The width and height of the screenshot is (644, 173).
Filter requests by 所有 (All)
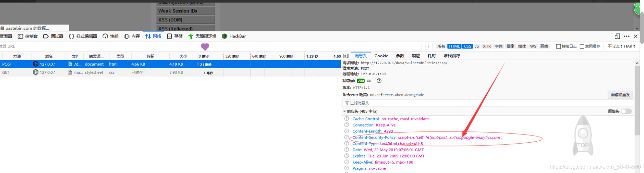[441, 46]
